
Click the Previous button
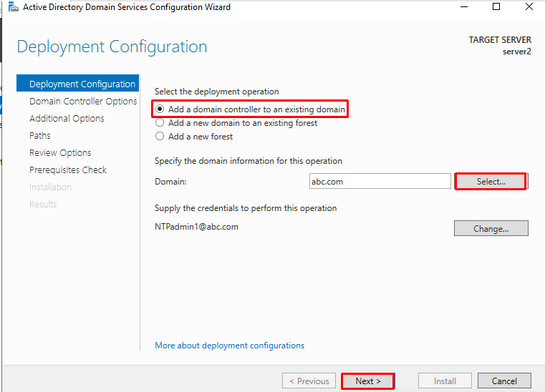pos(309,381)
